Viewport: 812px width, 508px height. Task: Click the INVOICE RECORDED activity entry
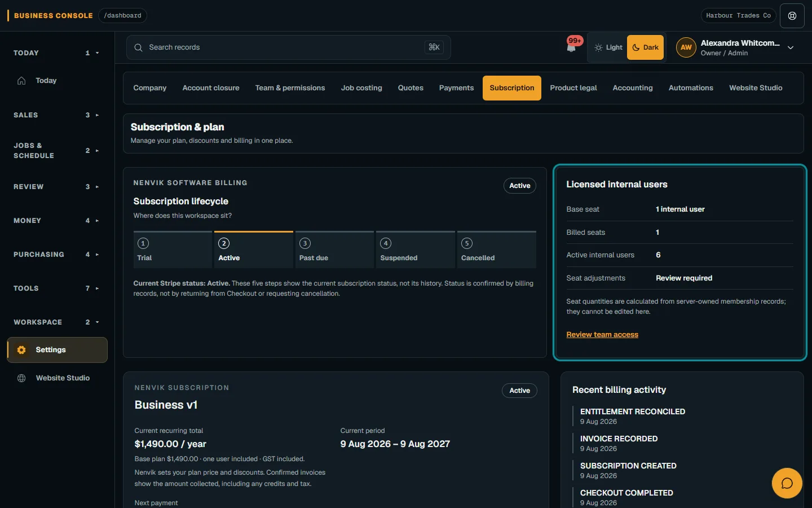(x=619, y=444)
